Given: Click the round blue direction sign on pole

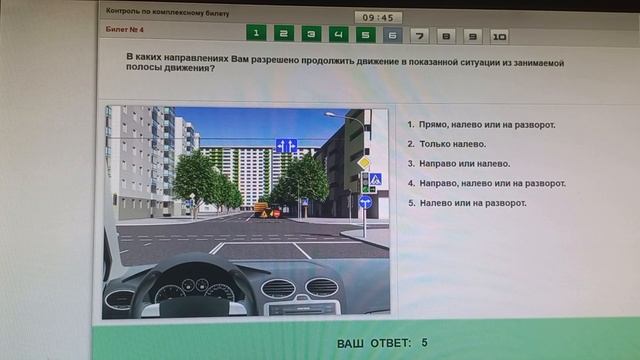Looking at the screenshot, I should click(x=365, y=202).
